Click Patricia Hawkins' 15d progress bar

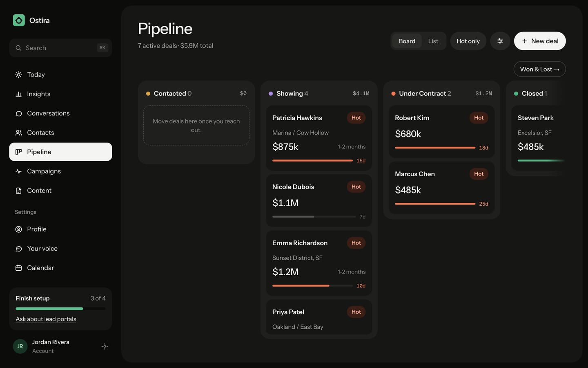click(312, 161)
